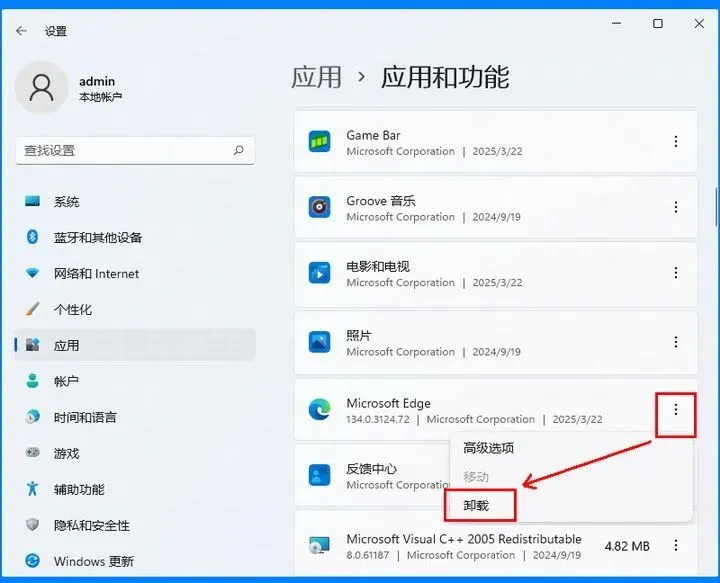Viewport: 720px width, 583px height.
Task: Click the 4.82 MB size value
Action: 627,546
